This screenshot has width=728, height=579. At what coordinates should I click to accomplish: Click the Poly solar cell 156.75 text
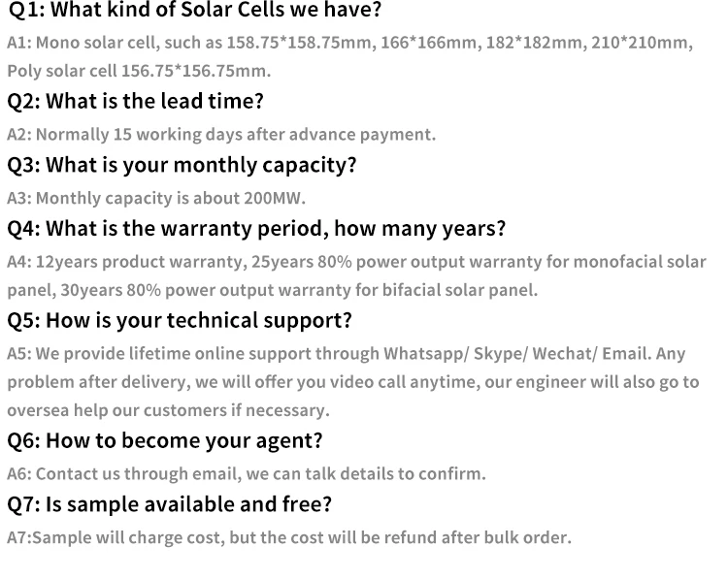139,71
